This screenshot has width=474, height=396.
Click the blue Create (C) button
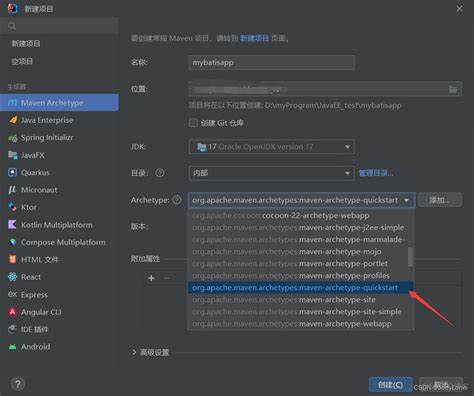tap(390, 385)
